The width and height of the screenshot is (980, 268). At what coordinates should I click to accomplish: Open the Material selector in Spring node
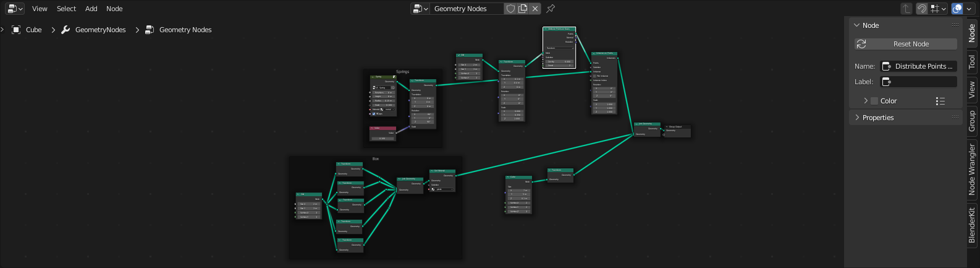(x=388, y=110)
